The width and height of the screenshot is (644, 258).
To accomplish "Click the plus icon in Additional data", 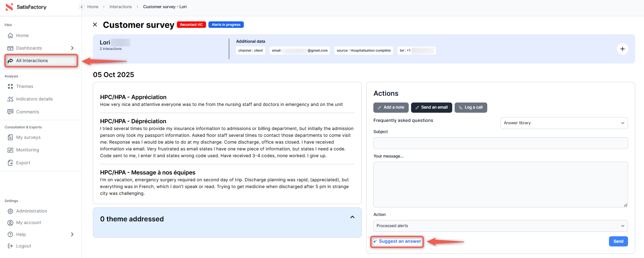I will (622, 49).
